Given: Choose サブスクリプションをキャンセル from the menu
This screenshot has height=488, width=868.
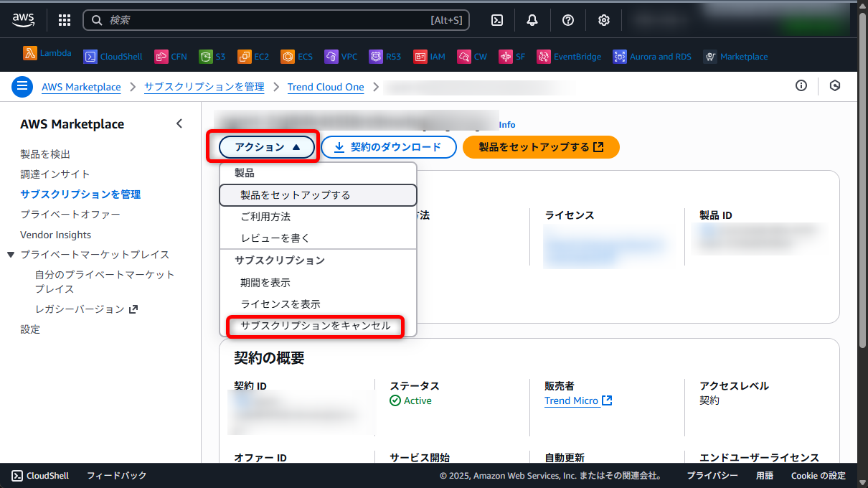Looking at the screenshot, I should click(315, 327).
